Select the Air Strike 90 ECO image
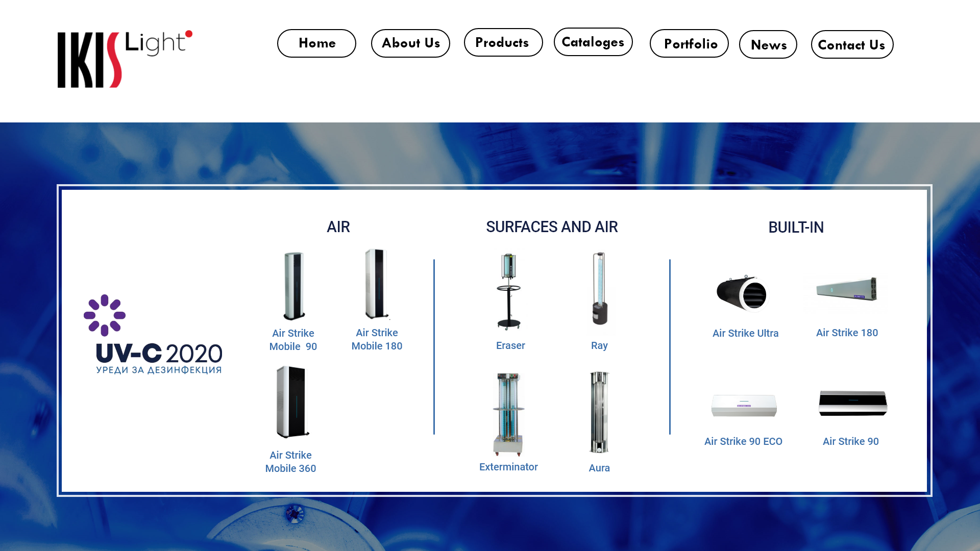Image resolution: width=980 pixels, height=551 pixels. (x=744, y=406)
